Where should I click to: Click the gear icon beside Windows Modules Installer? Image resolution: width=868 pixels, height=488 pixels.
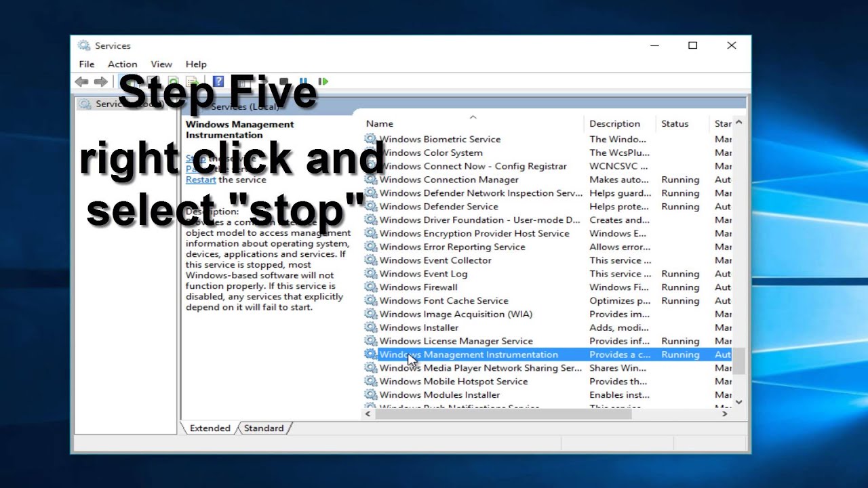(370, 395)
